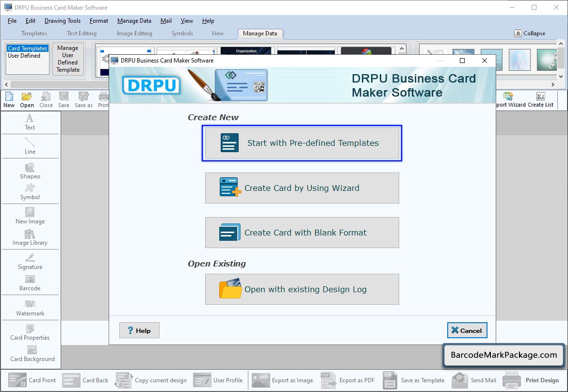Select Card Templates list item
Screen dimensions: 568x392
[x=28, y=48]
